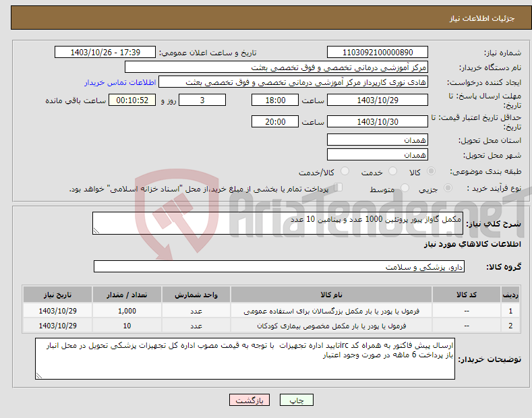Click row 1 unit cell عدد

(x=196, y=311)
